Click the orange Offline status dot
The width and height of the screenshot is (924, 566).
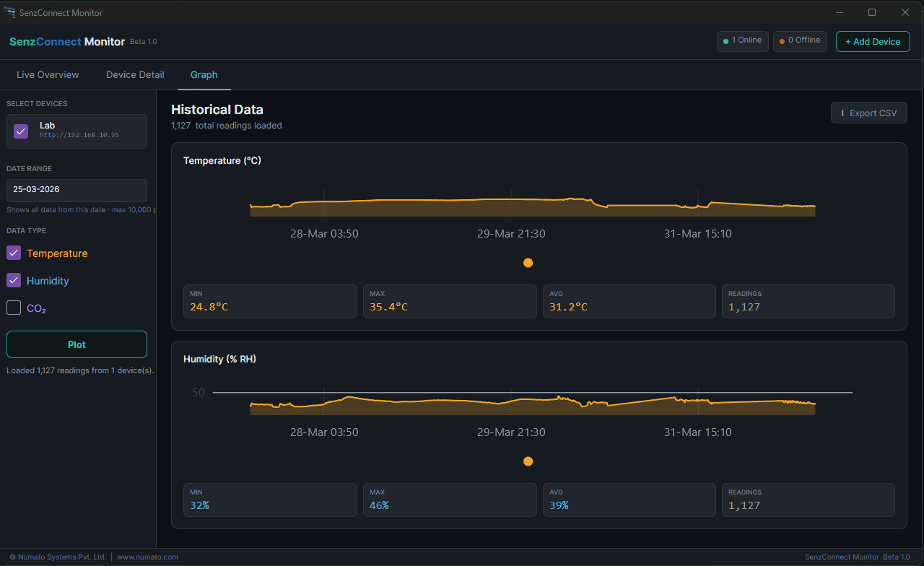pos(782,41)
